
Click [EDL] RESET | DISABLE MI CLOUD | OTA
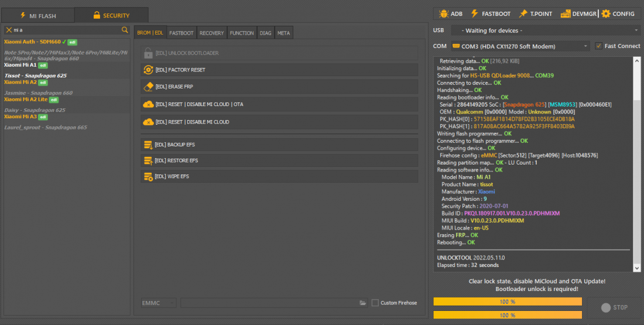(x=279, y=104)
